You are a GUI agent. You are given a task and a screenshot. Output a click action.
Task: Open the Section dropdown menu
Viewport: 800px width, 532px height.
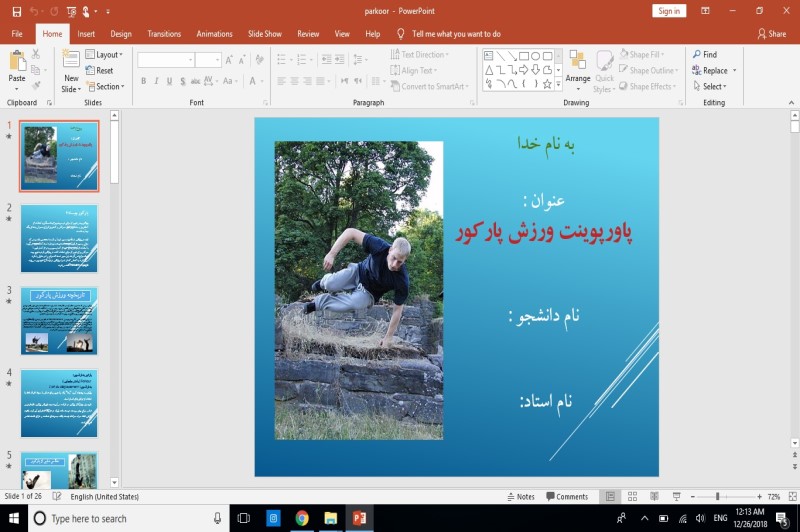click(x=109, y=87)
